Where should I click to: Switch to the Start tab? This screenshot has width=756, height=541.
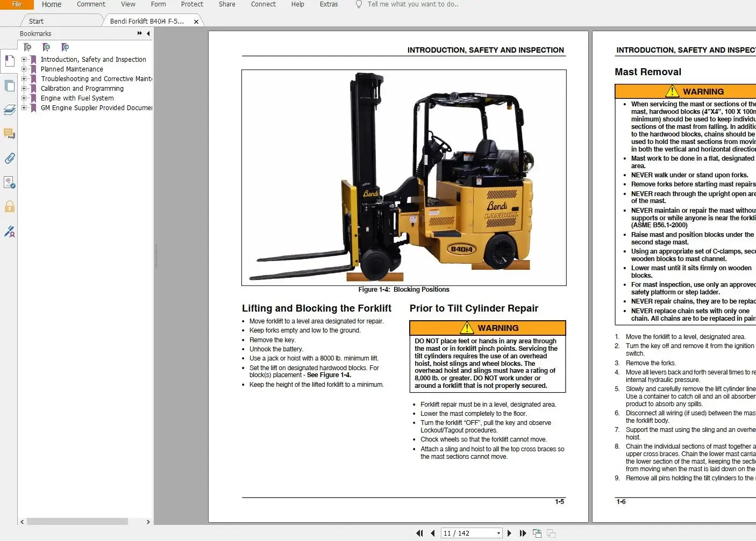click(35, 20)
